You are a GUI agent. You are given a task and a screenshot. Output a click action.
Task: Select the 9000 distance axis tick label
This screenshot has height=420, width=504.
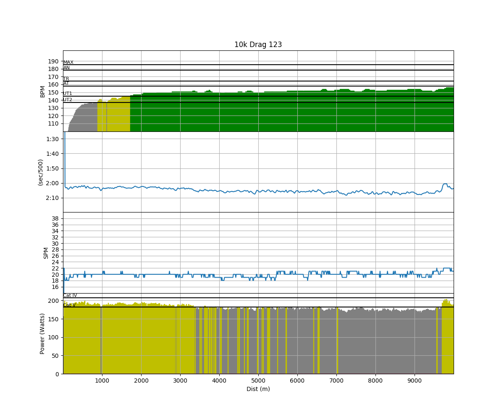click(414, 380)
